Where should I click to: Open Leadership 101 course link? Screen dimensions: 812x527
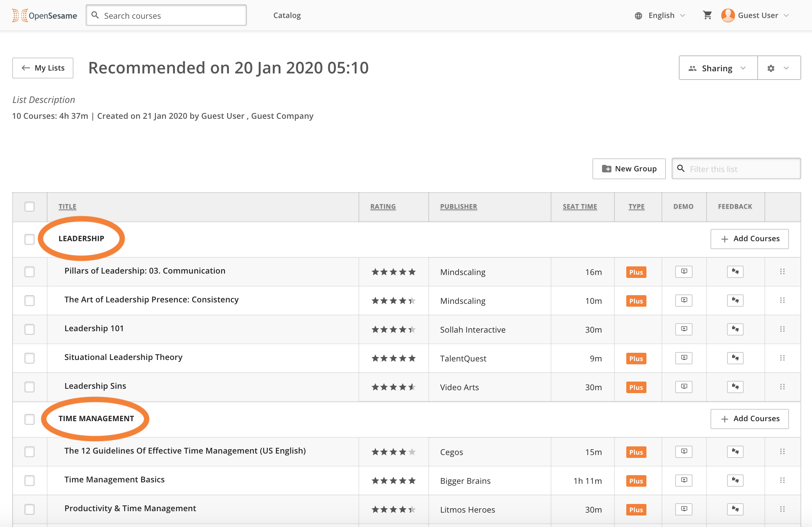pyautogui.click(x=94, y=328)
